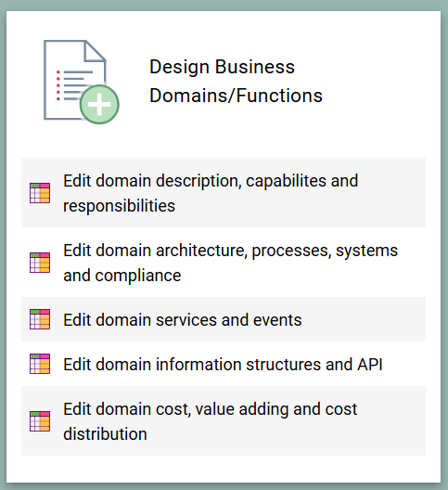Click the table icon beside information structures and API
The image size is (448, 490).
pyautogui.click(x=40, y=364)
